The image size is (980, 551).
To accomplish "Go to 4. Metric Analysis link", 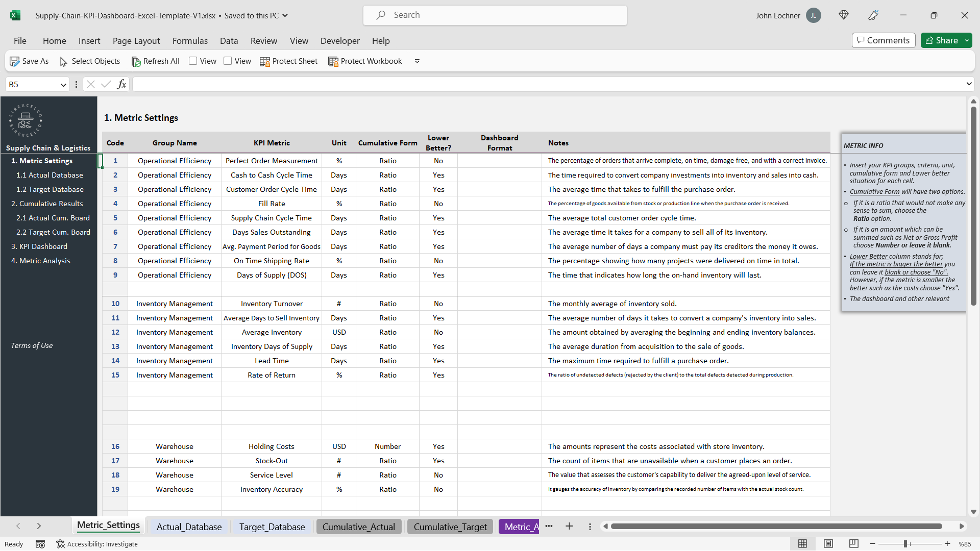I will (x=41, y=261).
